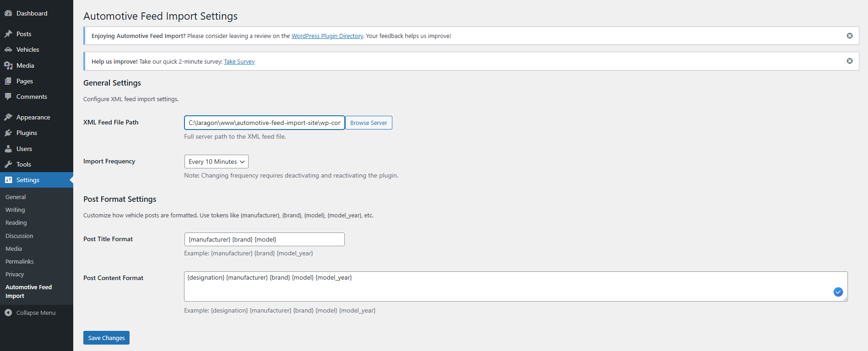Click the Plugins plug icon
The width and height of the screenshot is (868, 351).
[x=8, y=133]
